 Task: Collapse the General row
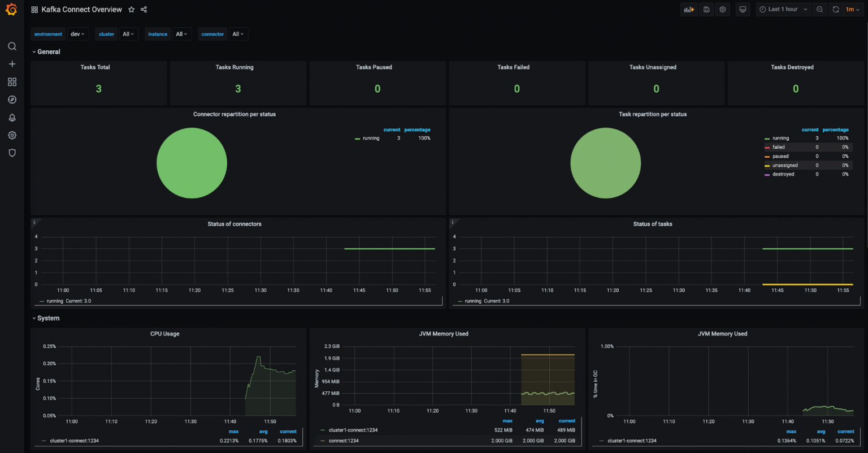click(x=46, y=51)
